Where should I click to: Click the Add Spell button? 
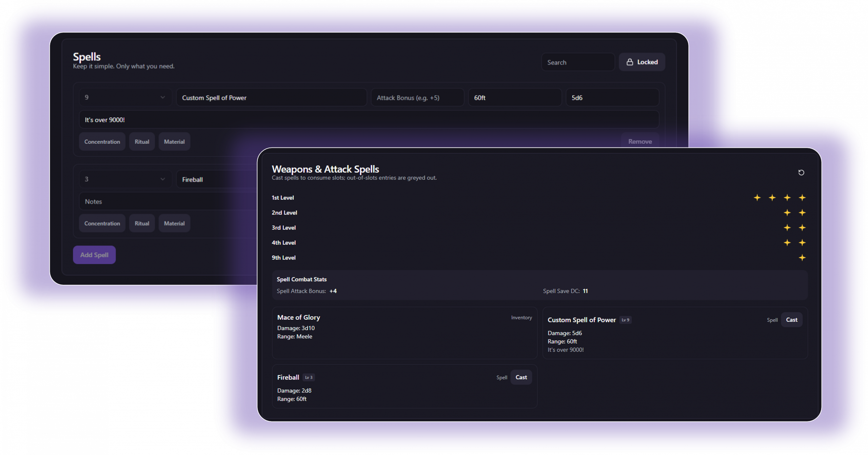94,255
